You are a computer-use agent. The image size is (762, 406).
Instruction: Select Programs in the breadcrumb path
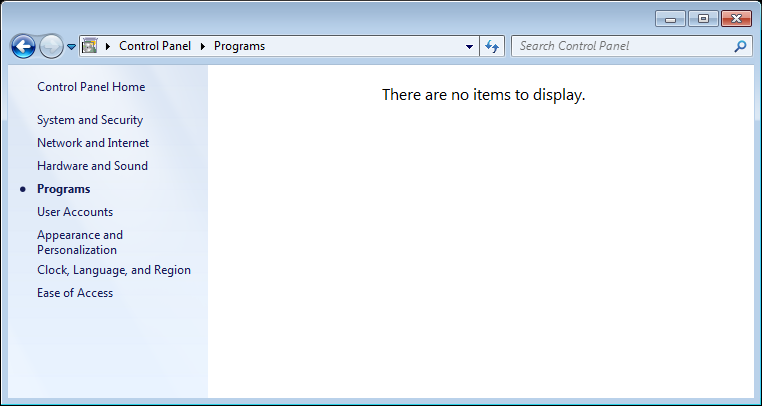(239, 46)
